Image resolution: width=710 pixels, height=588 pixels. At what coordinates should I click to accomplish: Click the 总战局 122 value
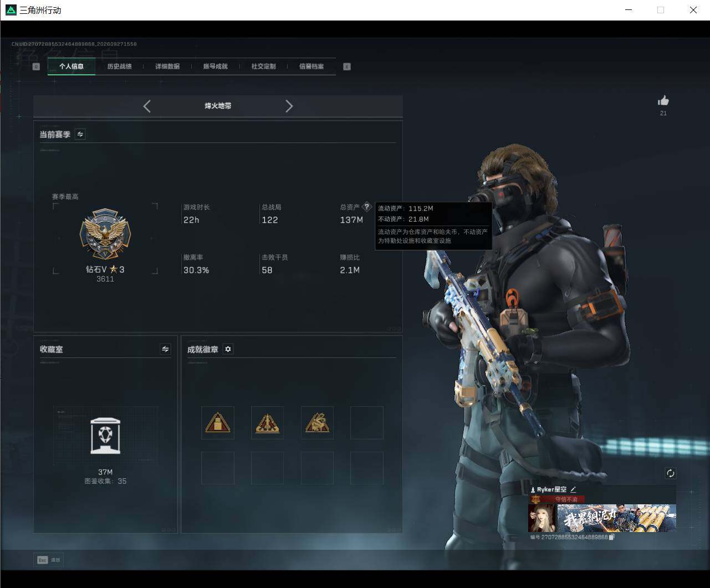click(x=270, y=220)
